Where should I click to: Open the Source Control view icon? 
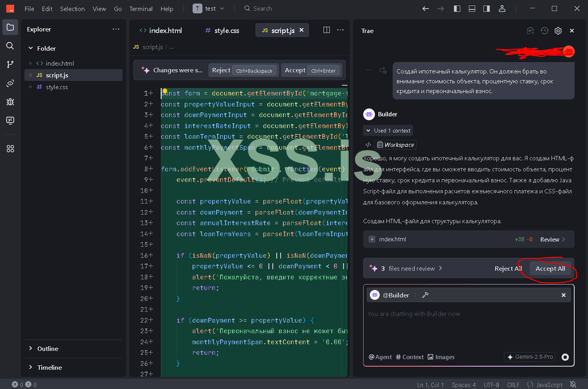10,64
